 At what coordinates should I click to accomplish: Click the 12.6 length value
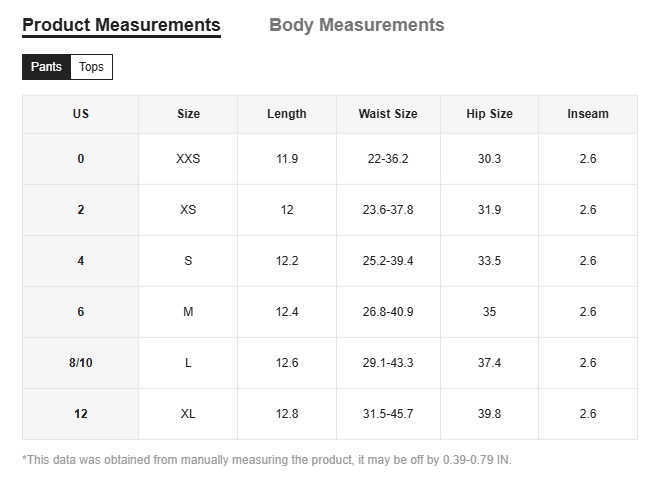pos(287,363)
